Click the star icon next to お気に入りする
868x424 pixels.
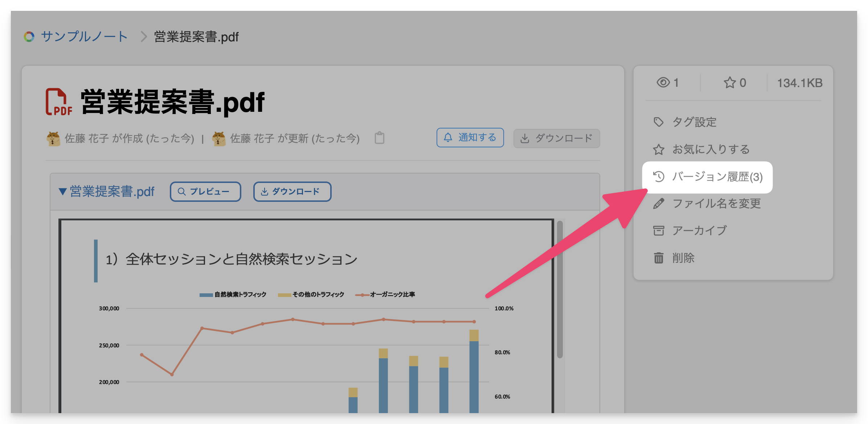point(659,149)
